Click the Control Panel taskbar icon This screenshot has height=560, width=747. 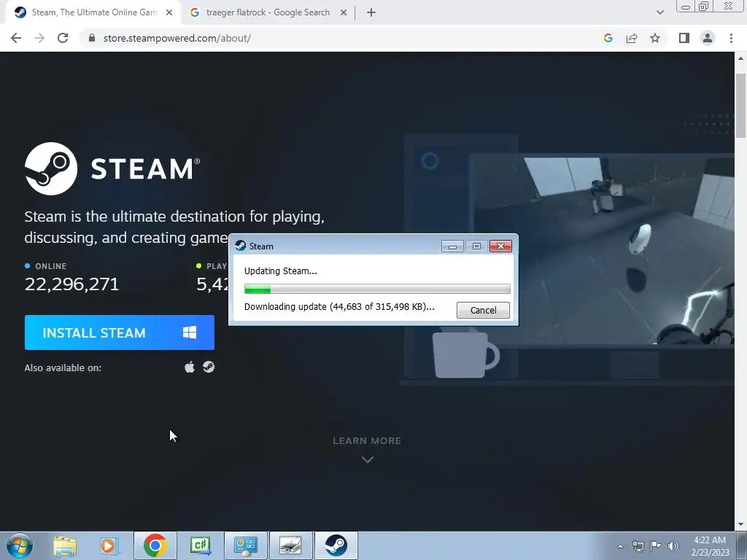(x=246, y=545)
